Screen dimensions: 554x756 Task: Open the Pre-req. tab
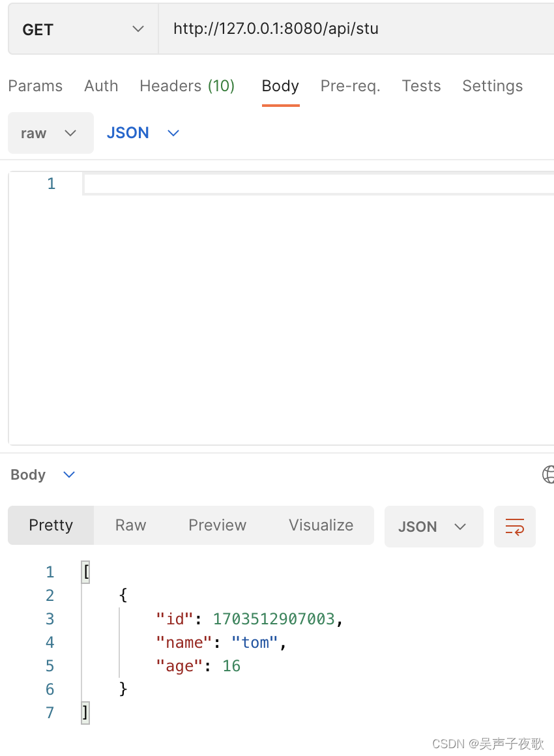[x=351, y=86]
